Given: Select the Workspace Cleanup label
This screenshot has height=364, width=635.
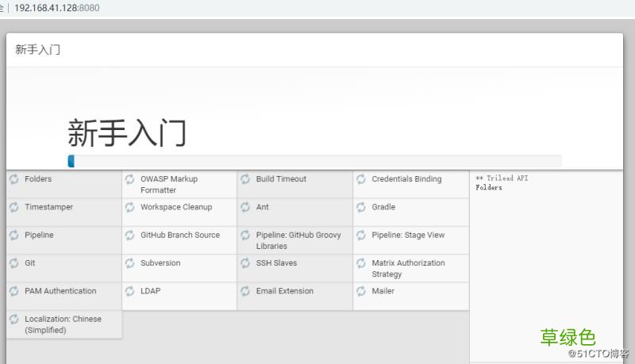Looking at the screenshot, I should [176, 207].
